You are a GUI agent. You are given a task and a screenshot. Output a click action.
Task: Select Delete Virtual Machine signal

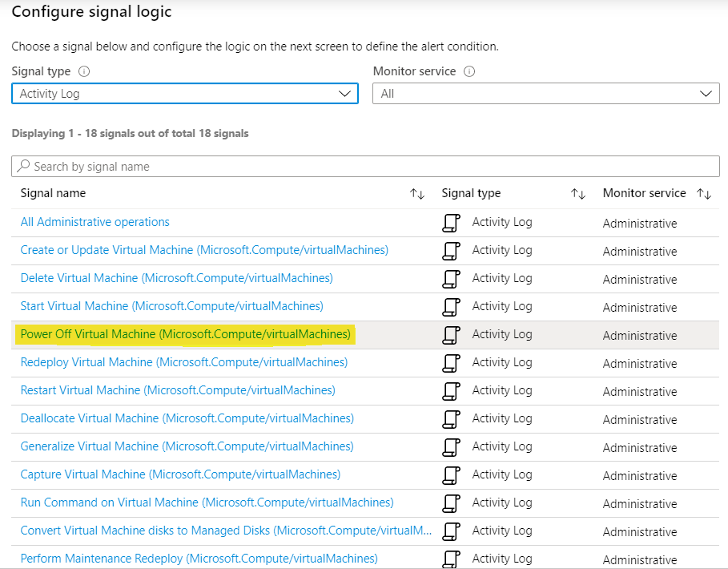[176, 278]
